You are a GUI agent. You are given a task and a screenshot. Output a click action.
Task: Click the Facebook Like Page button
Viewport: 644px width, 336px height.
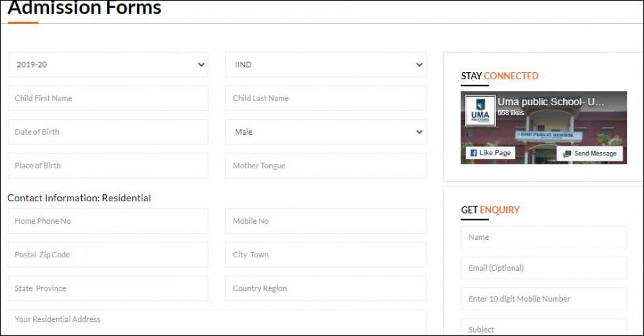pos(490,153)
